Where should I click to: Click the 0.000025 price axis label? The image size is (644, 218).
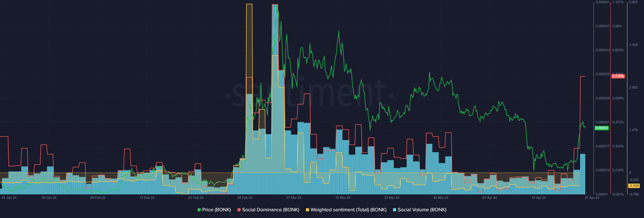pos(602,98)
